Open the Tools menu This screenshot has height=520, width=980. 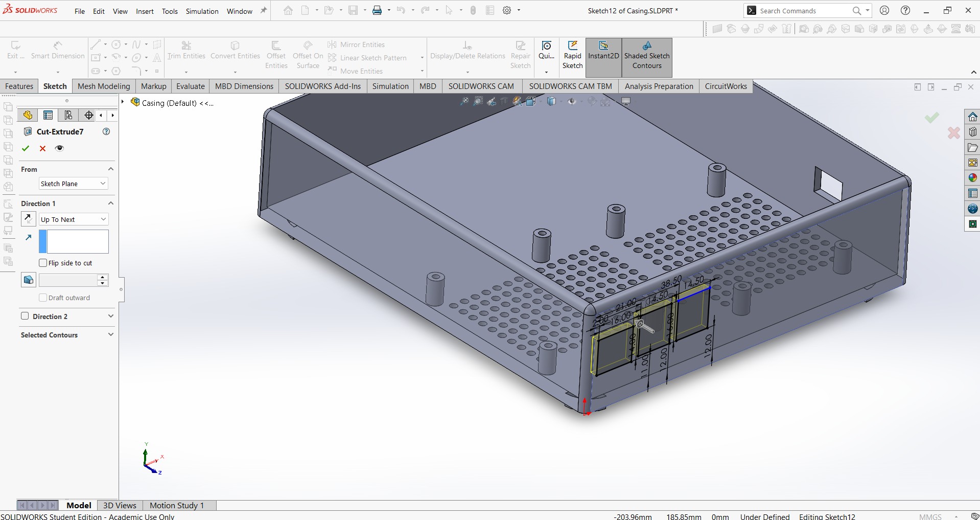[x=170, y=11]
